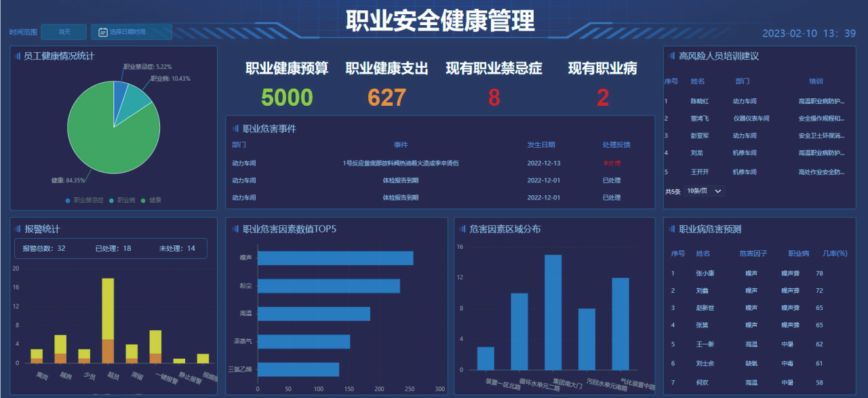This screenshot has width=868, height=398.
Task: Click icon beside 职业危害因素数值TOP5 title
Action: click(235, 229)
